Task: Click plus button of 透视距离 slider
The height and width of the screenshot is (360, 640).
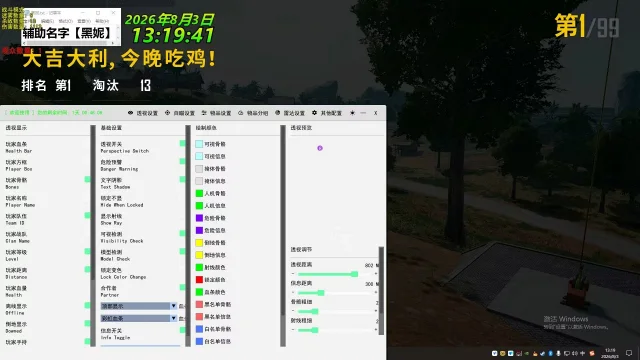Action: click(376, 274)
